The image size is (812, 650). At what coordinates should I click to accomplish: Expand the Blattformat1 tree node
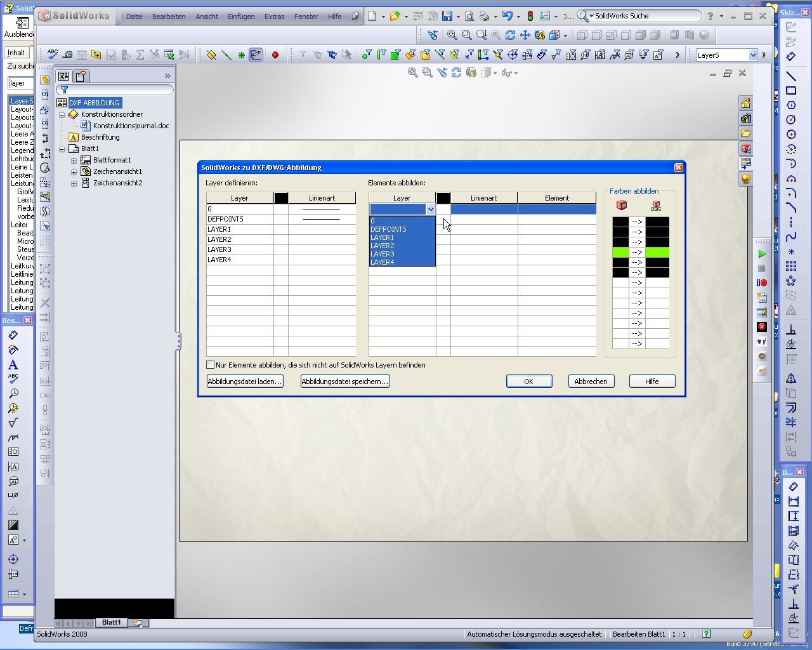tap(74, 161)
